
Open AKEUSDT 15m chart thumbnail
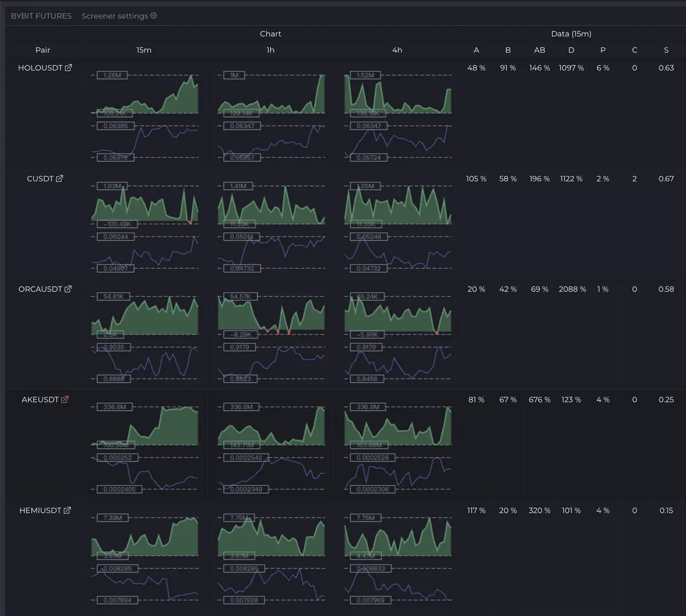144,447
